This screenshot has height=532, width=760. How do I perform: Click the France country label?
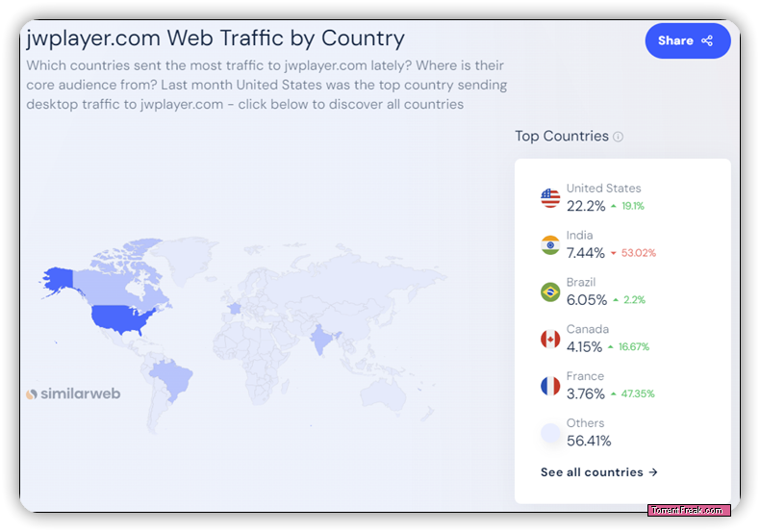585,376
